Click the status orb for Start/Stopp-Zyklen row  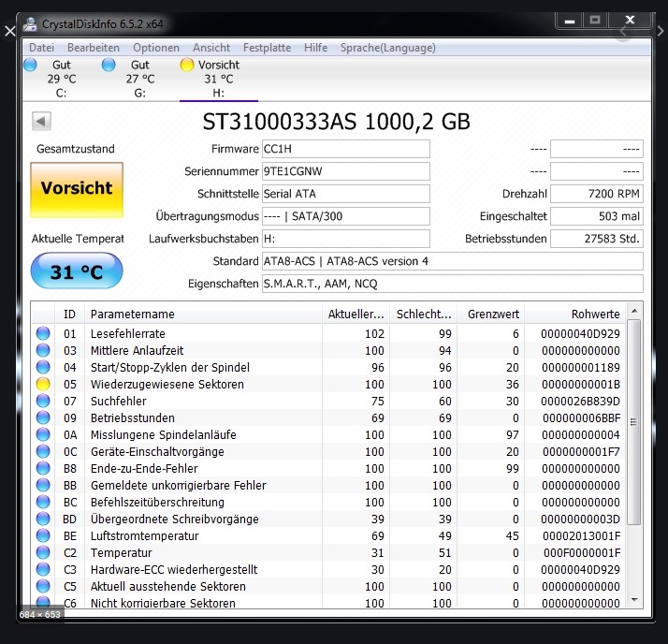coord(43,367)
